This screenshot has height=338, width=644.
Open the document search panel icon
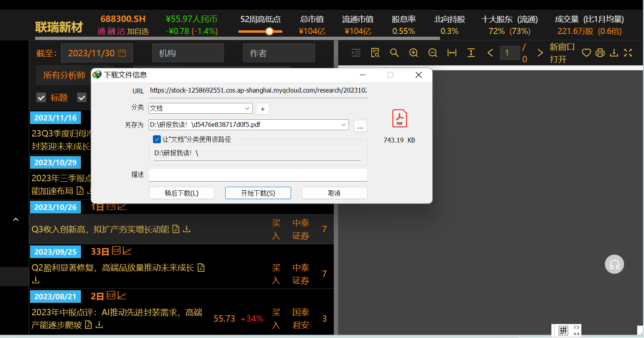[x=375, y=53]
